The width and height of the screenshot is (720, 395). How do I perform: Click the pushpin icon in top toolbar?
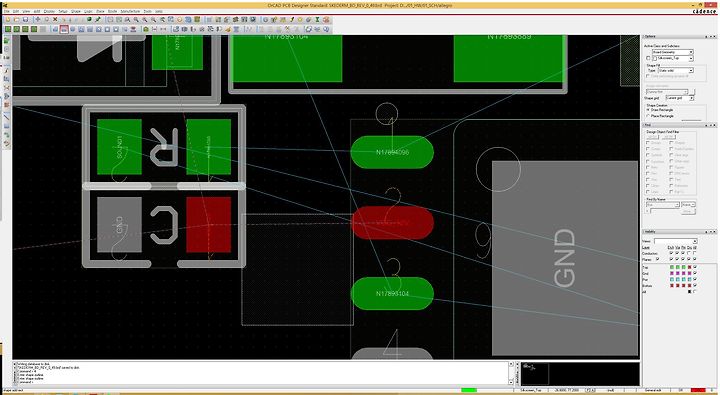click(98, 19)
